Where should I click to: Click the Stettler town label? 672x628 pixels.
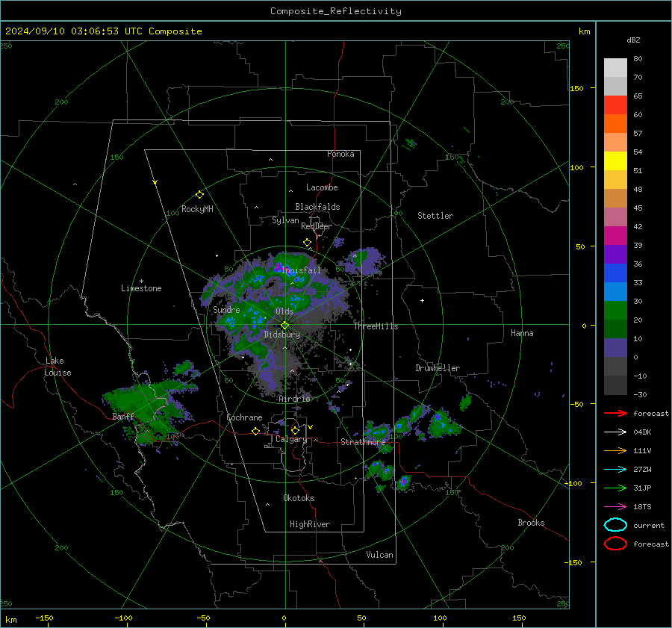435,216
